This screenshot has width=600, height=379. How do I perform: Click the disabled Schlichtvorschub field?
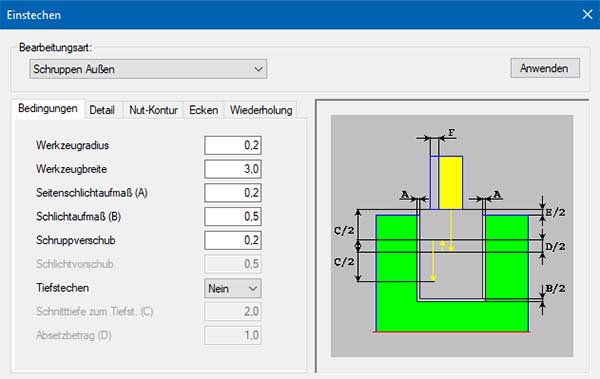point(233,264)
